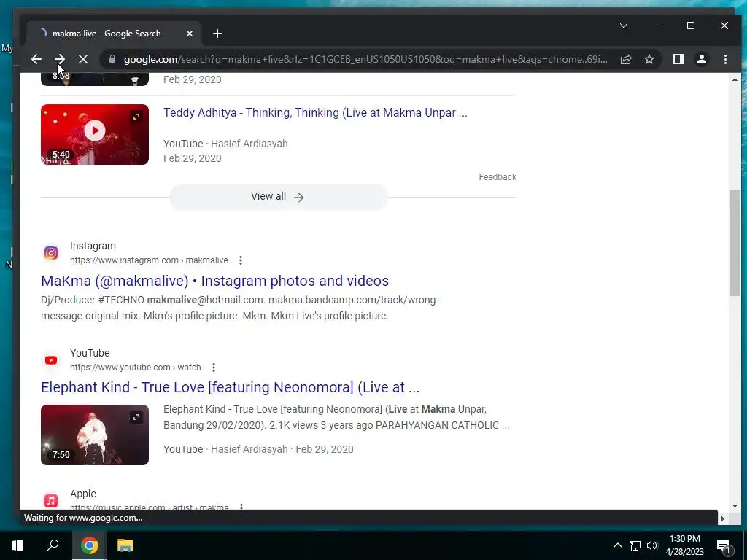Click the vertical scrollbar thumb

click(x=735, y=243)
